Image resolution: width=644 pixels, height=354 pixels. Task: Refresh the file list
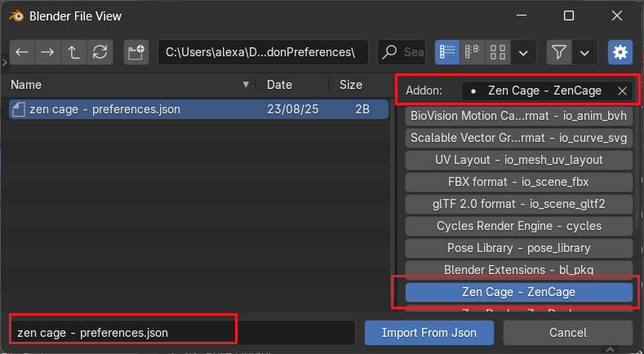pos(100,52)
